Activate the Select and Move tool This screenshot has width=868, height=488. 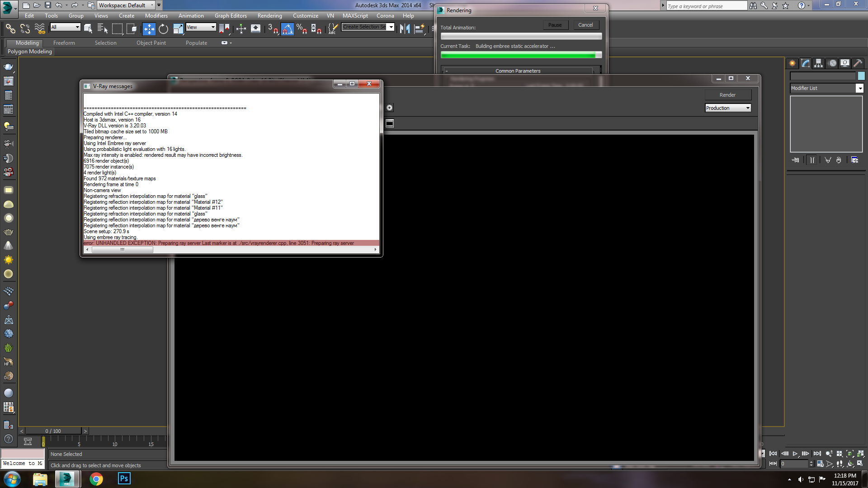pos(149,29)
